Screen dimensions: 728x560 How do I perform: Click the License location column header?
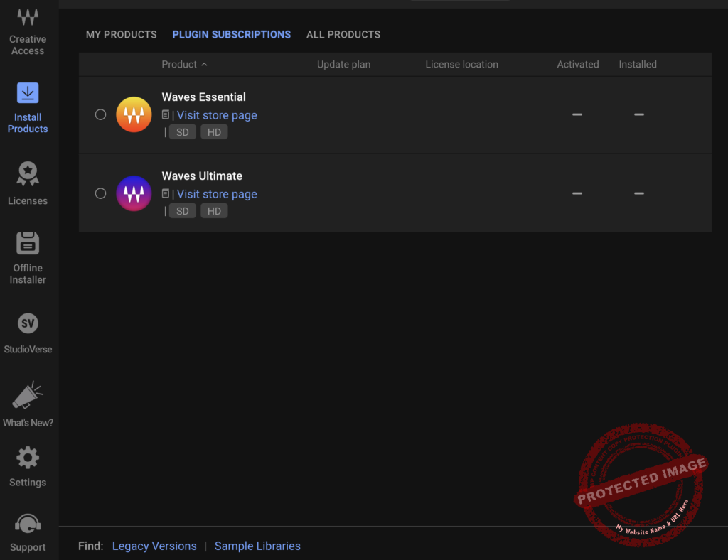coord(461,65)
